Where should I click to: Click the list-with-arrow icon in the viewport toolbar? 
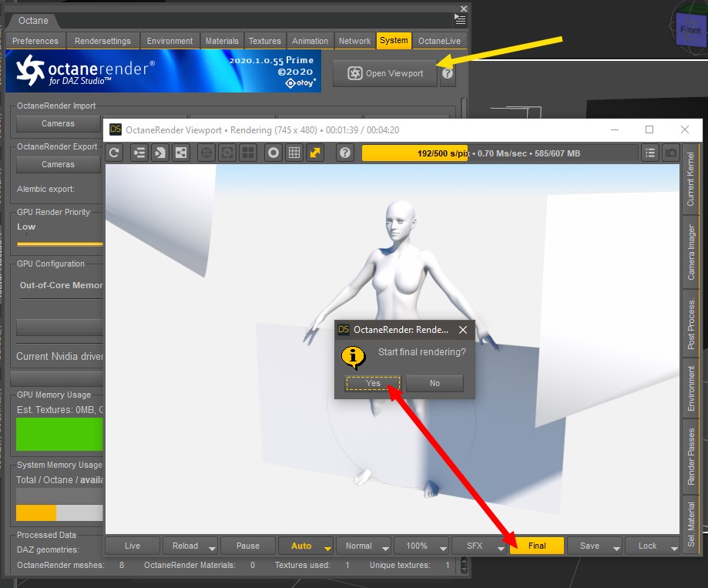[139, 153]
